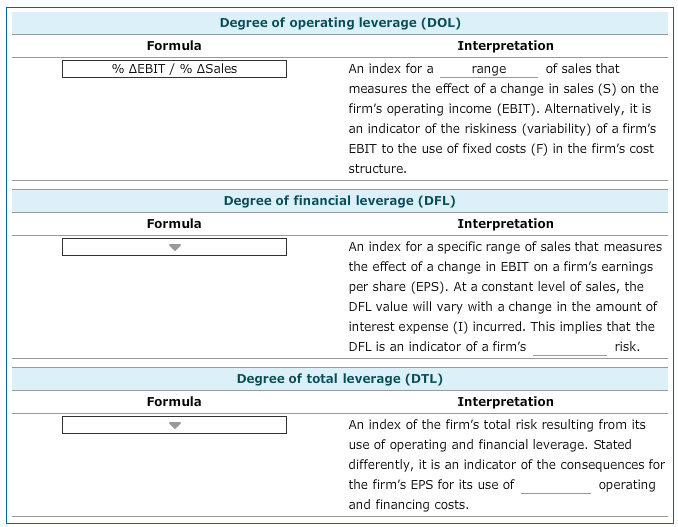Click the DOL interpretation line starting 'measures the effect'
The height and width of the screenshot is (527, 678).
503,89
